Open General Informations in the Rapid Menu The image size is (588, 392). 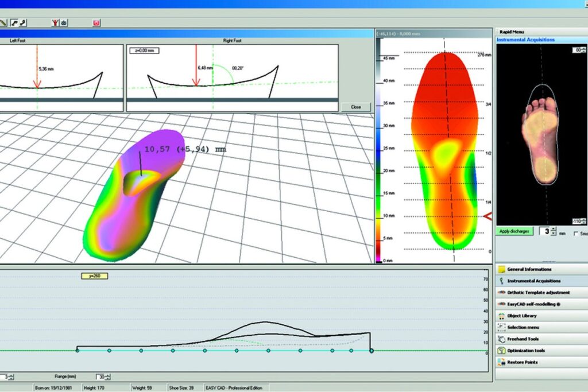[x=541, y=269]
